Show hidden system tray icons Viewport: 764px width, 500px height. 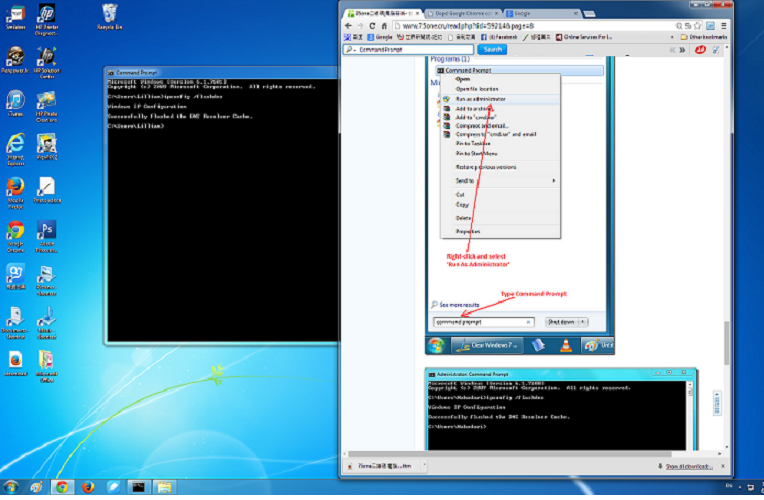[740, 487]
